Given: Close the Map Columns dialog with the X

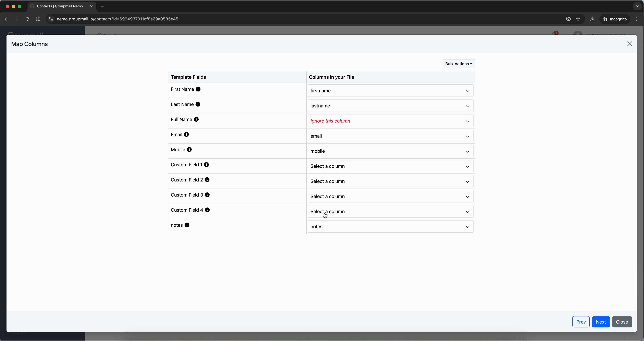Looking at the screenshot, I should [630, 44].
